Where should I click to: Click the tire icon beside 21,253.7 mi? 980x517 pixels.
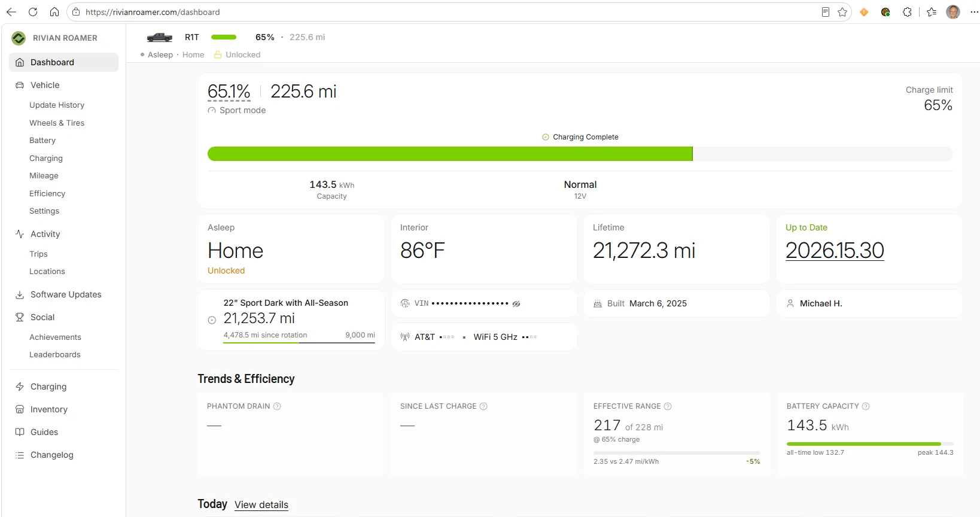212,320
